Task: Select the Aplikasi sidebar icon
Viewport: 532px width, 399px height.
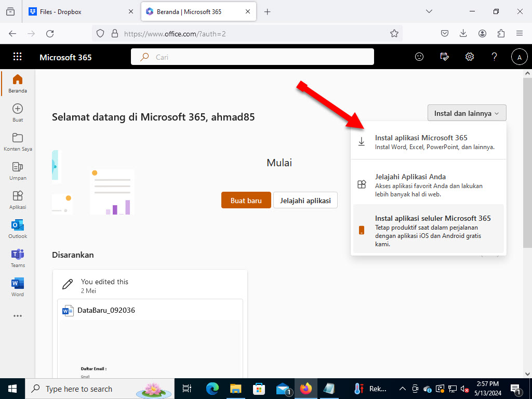Action: (x=17, y=199)
